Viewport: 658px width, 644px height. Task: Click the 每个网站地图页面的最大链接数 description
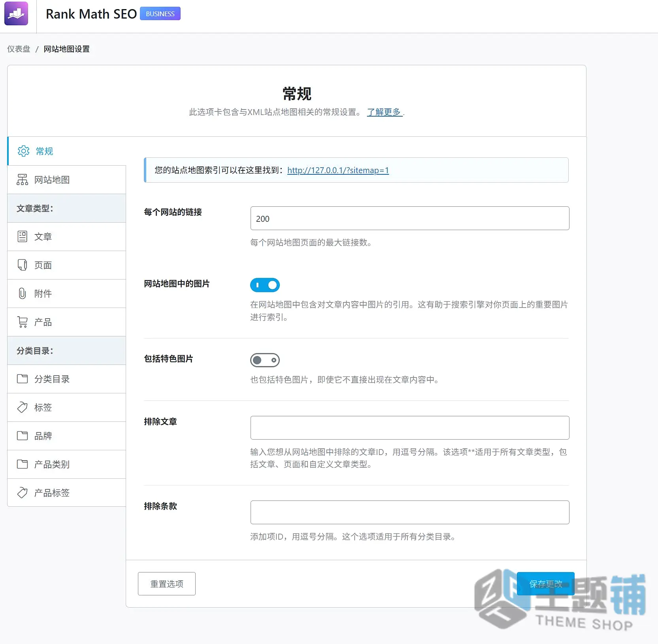tap(311, 242)
